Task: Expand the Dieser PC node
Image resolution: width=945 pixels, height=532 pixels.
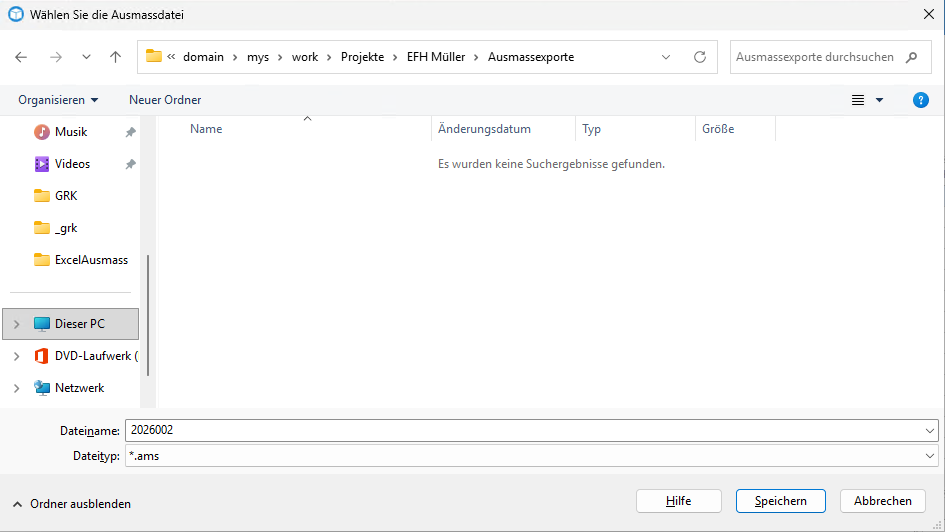Action: [x=17, y=324]
